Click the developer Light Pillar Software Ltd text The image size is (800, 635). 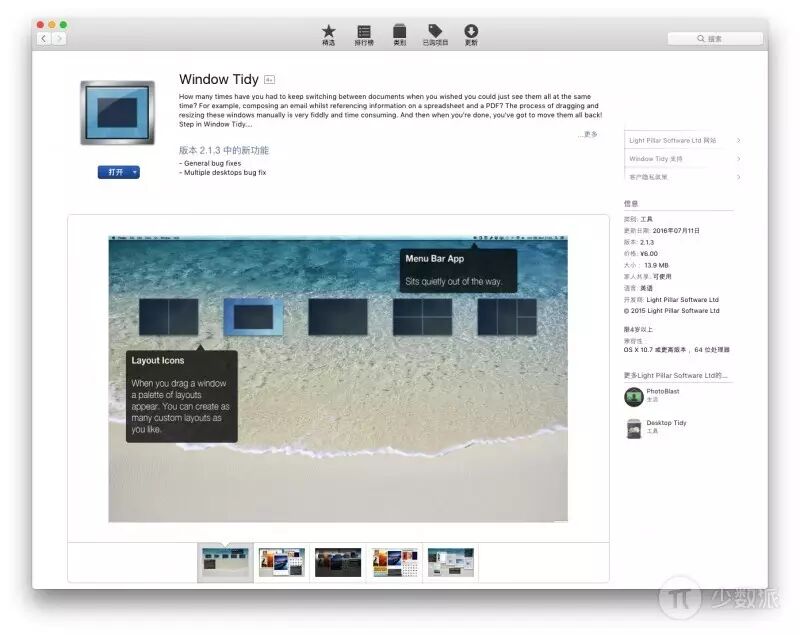[x=682, y=299]
